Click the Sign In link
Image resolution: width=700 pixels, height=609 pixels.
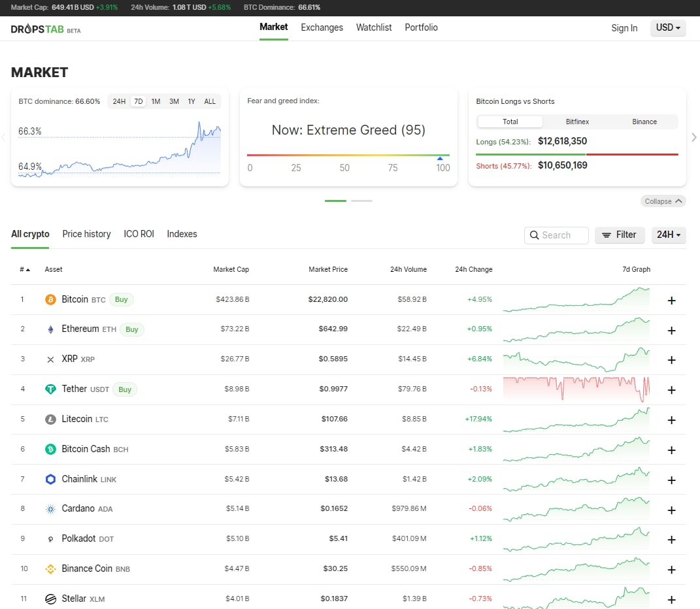(x=624, y=28)
